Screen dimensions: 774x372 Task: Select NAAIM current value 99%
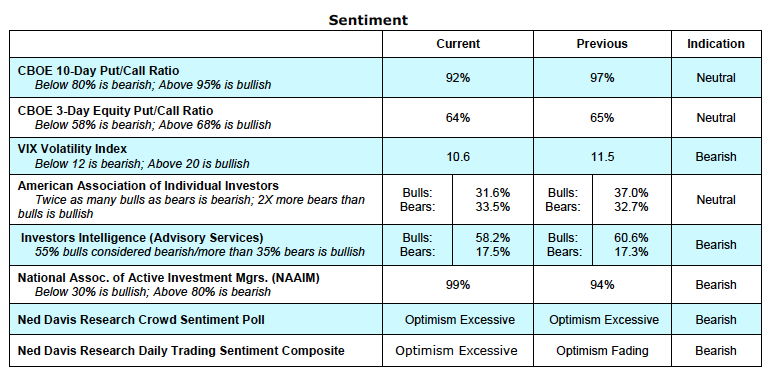(458, 285)
